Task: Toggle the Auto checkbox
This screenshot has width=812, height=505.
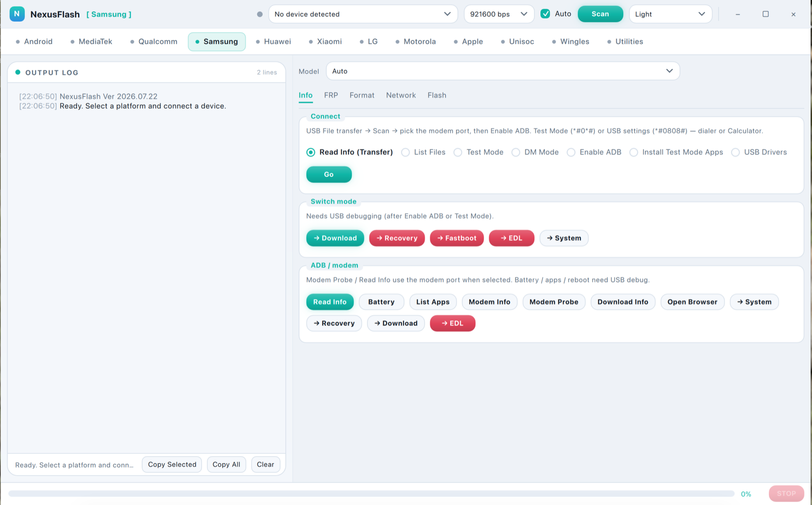Action: click(546, 14)
